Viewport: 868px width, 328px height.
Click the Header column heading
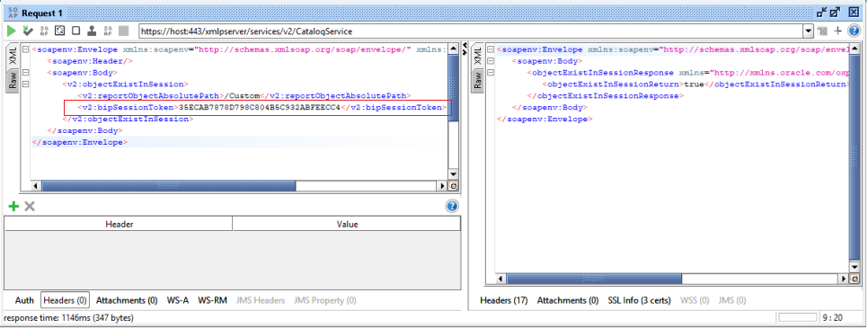(x=119, y=224)
